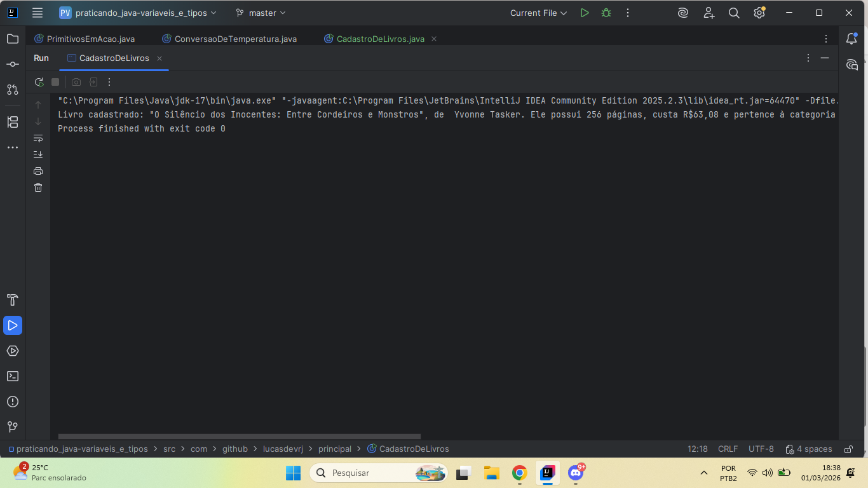Open the Commit tool window
This screenshot has width=868, height=488.
[13, 64]
